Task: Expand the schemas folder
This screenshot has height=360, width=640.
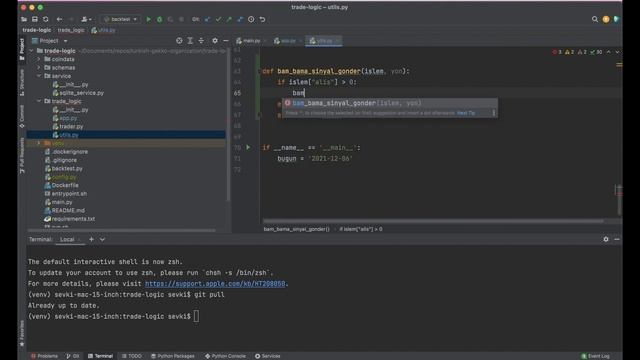Action: coord(39,67)
